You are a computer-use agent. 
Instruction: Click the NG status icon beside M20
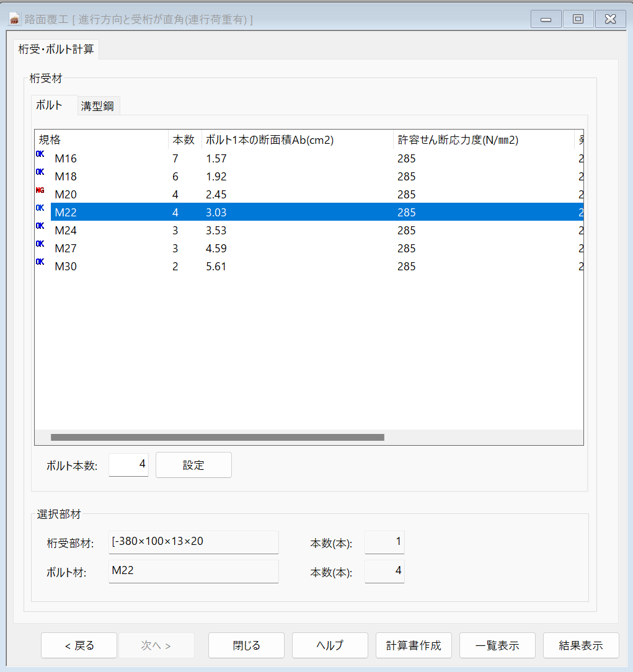tap(40, 190)
